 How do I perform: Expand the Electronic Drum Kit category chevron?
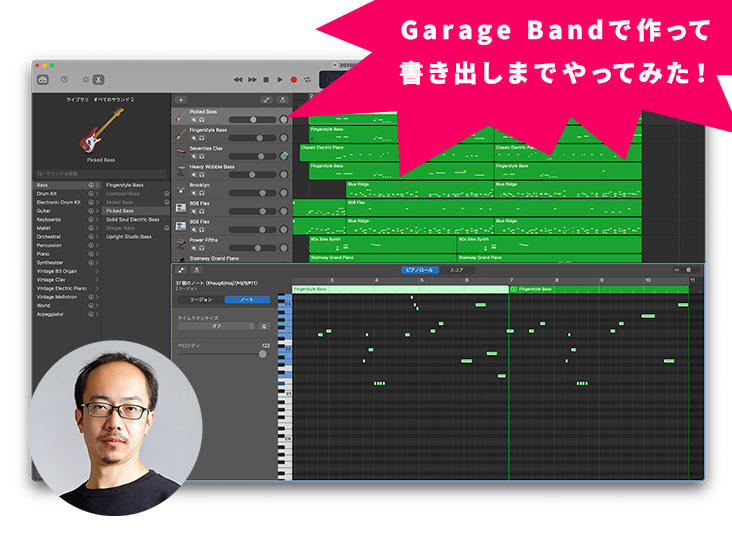97,203
